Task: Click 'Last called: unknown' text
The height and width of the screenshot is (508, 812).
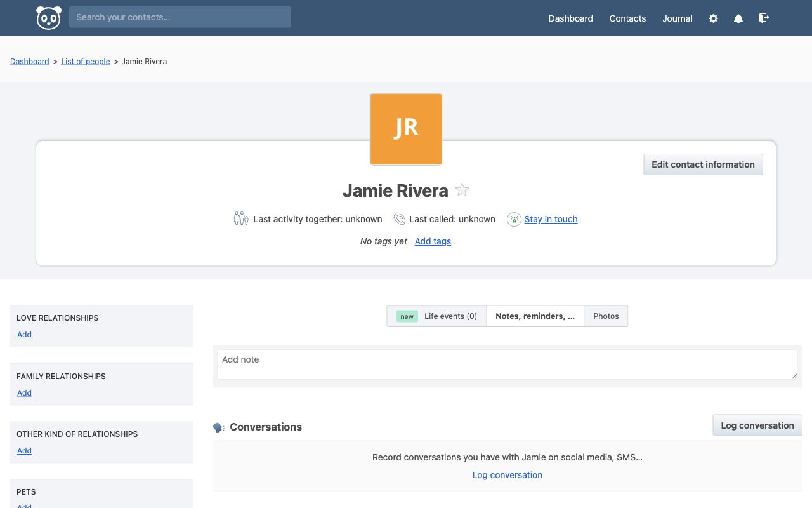Action: 452,219
